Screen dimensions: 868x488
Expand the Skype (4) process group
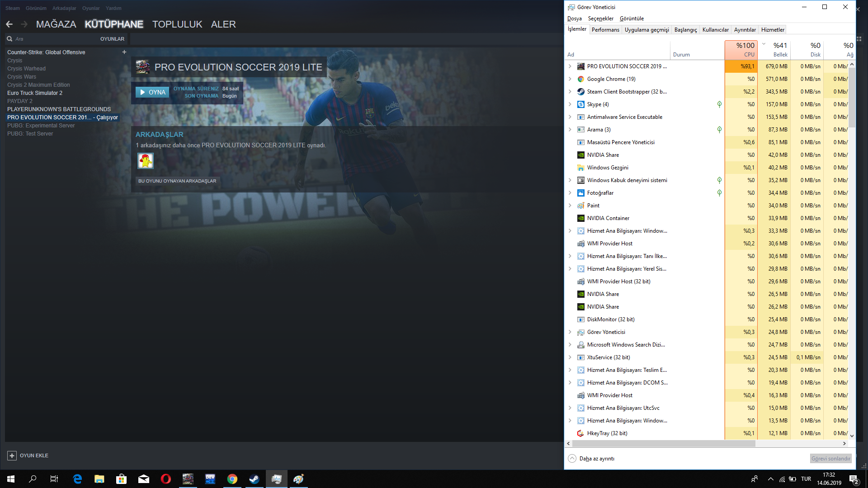pos(570,104)
